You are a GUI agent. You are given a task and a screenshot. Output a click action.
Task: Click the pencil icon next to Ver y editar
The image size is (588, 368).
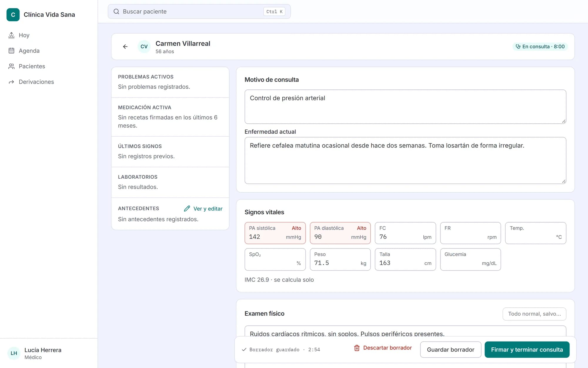click(187, 209)
